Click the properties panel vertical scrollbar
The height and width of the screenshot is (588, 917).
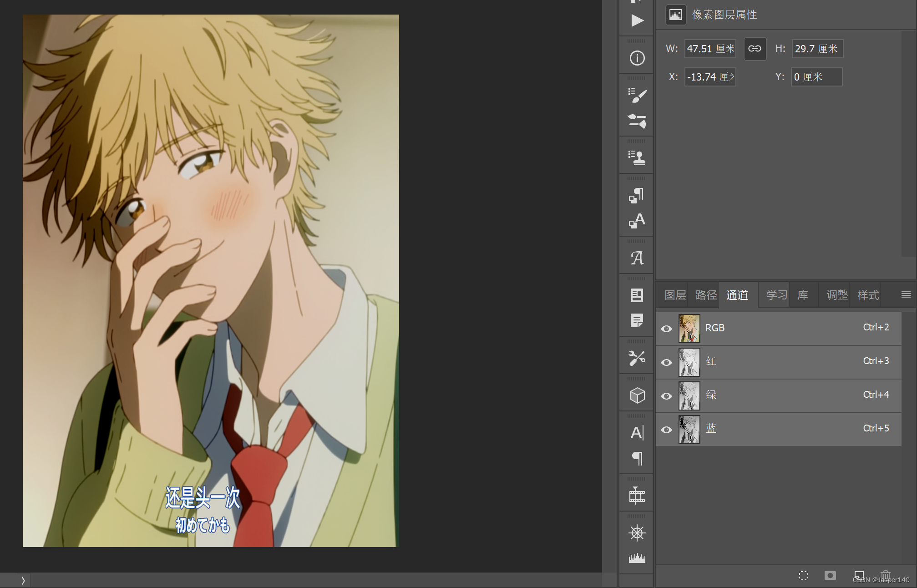click(908, 144)
